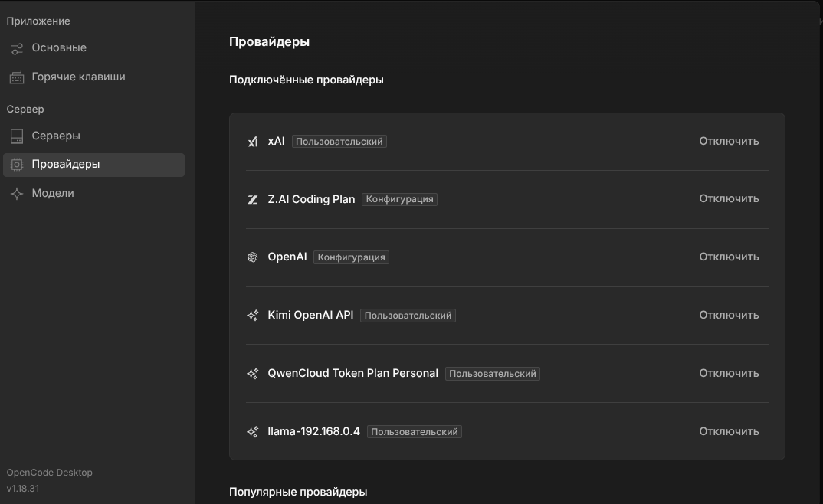Click the Пользовательский badge next to llama-192.168.0.4
The image size is (823, 504).
point(414,432)
